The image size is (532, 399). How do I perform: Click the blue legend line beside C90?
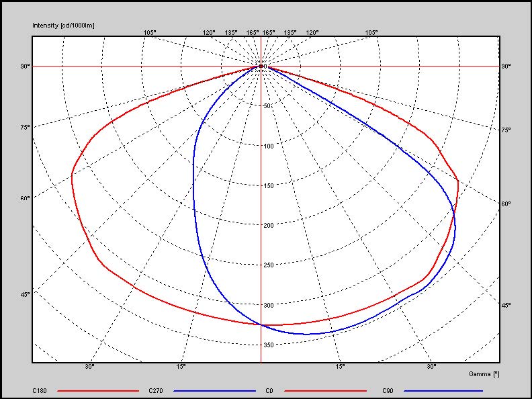coord(443,391)
